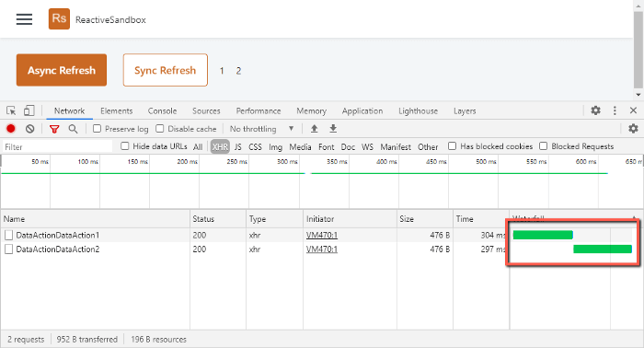Image resolution: width=644 pixels, height=348 pixels.
Task: Click the Async Refresh button
Action: [x=62, y=70]
